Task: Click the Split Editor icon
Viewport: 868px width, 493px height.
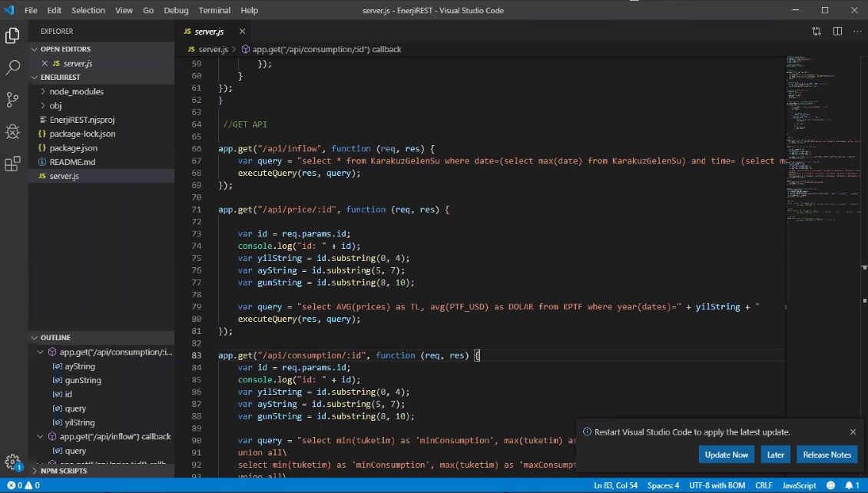Action: coord(837,31)
